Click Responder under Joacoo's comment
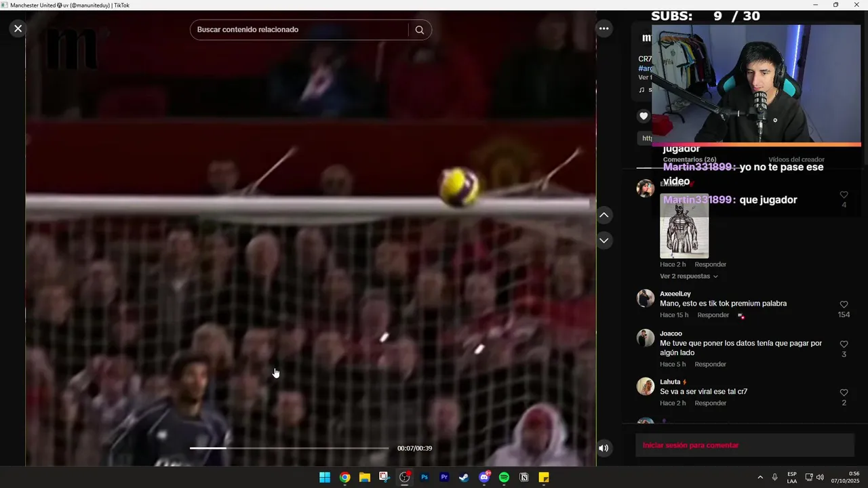 (710, 365)
